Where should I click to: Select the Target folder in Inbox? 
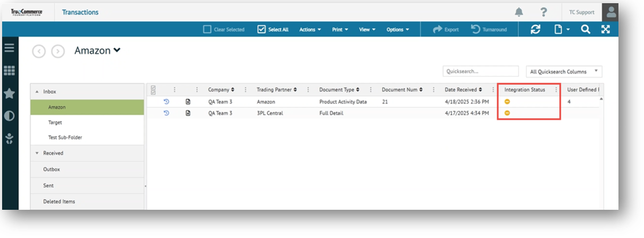pyautogui.click(x=55, y=122)
